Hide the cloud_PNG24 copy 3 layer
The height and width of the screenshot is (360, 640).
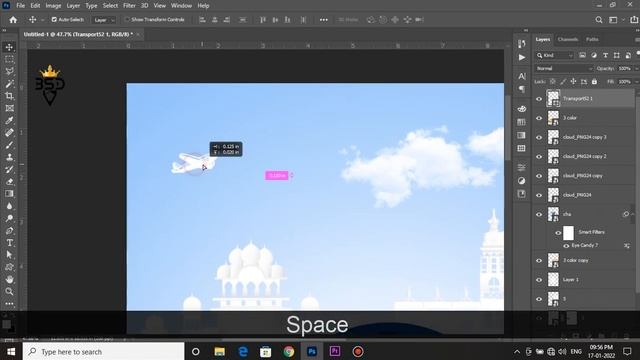click(539, 137)
